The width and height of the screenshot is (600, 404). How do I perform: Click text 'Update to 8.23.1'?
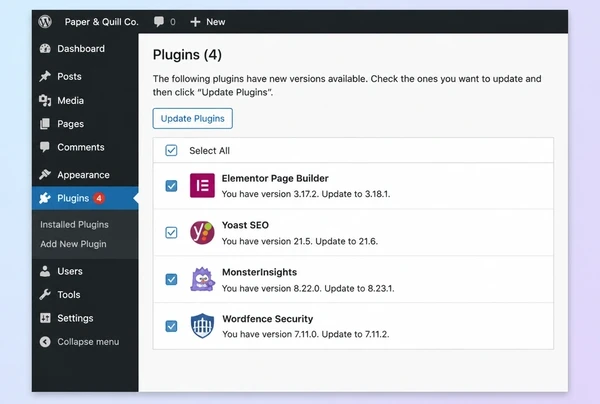coord(358,288)
